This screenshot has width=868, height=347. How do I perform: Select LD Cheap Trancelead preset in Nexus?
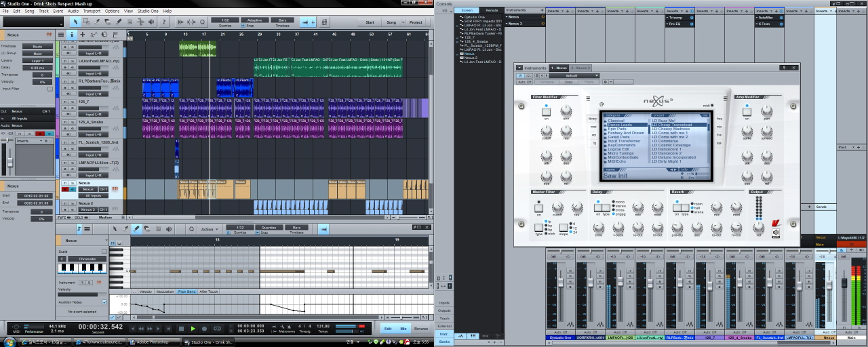tap(679, 125)
